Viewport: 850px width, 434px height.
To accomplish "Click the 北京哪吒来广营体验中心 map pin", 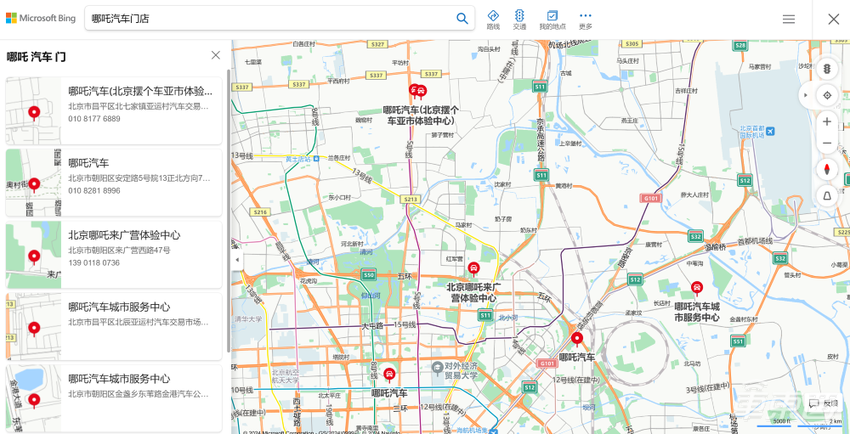I will [x=474, y=268].
